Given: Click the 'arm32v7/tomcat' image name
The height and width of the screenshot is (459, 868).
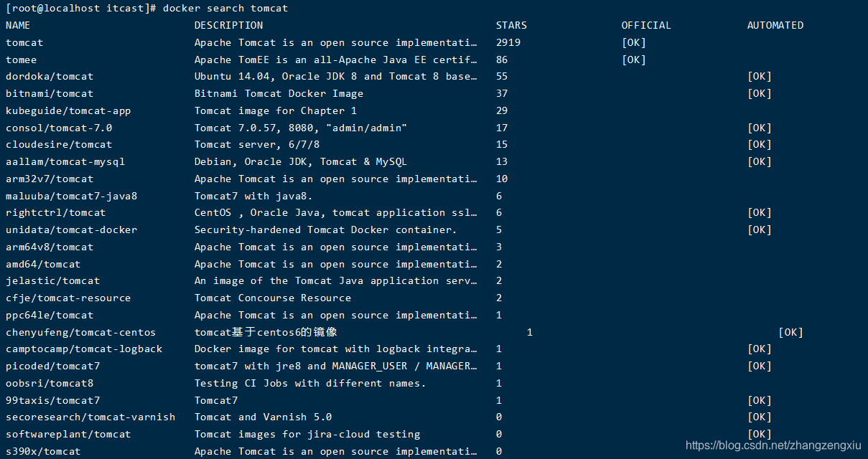Looking at the screenshot, I should (x=50, y=179).
